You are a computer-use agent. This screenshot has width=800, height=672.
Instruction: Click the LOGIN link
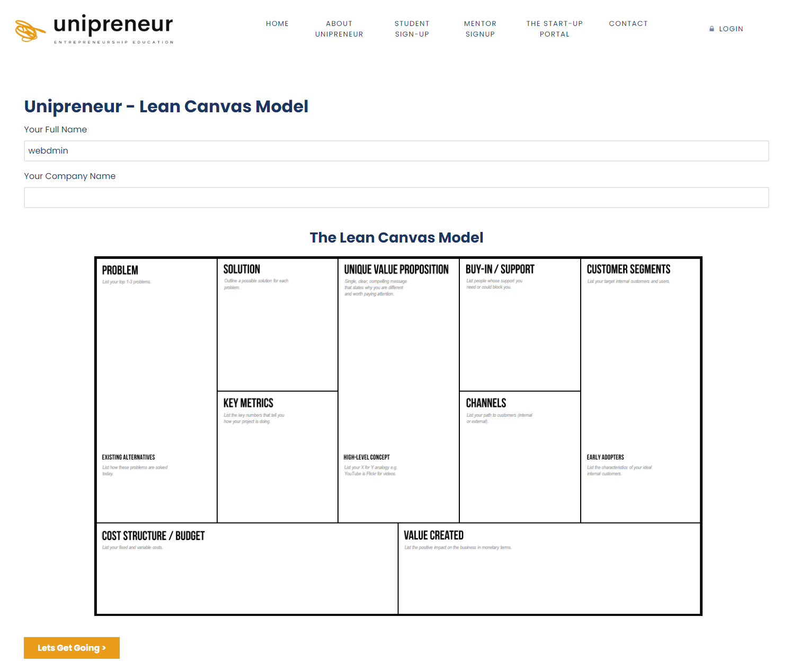click(731, 29)
